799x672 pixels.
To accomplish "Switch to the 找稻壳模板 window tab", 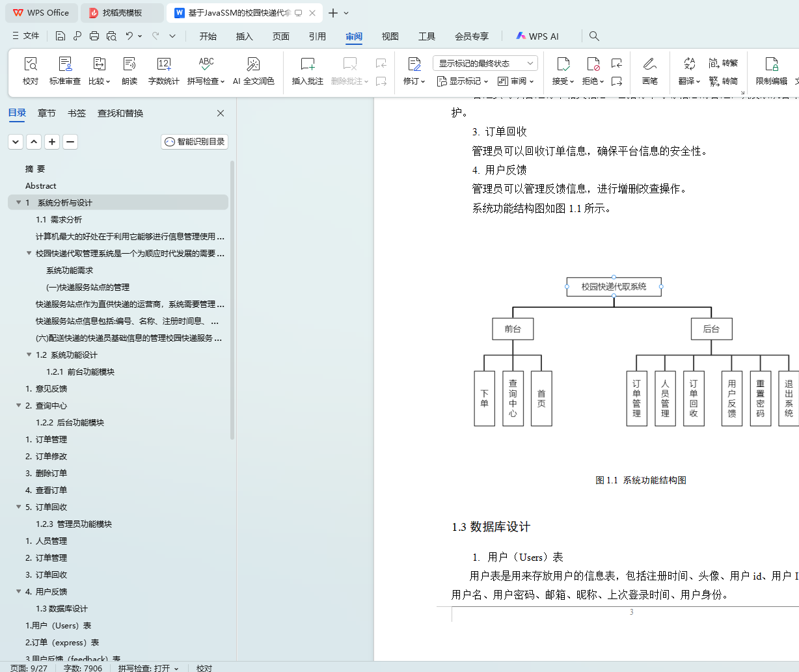I will 122,13.
